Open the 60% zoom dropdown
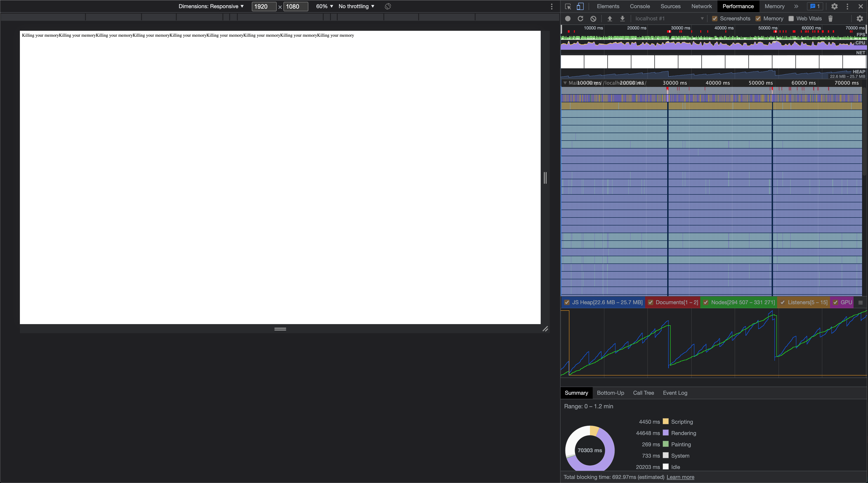Viewport: 868px width, 483px height. coord(324,6)
